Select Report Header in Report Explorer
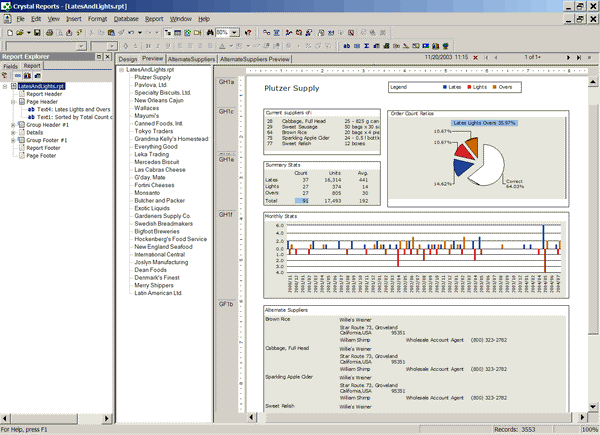Image resolution: width=600 pixels, height=435 pixels. pos(44,94)
